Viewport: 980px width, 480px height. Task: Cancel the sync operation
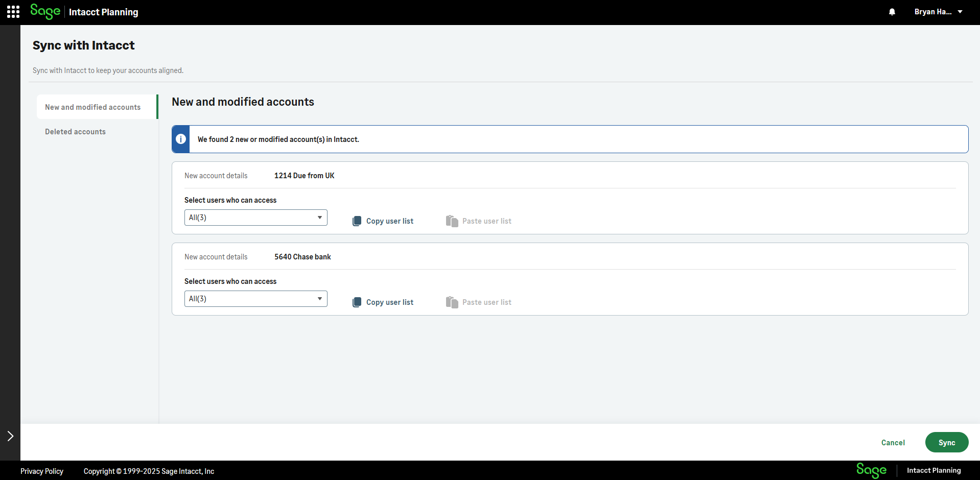(x=893, y=443)
